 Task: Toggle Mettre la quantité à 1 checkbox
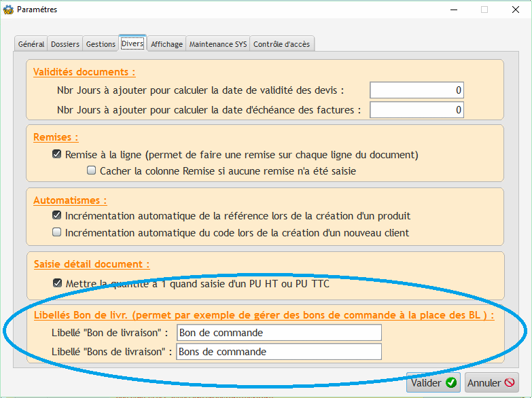tap(57, 283)
